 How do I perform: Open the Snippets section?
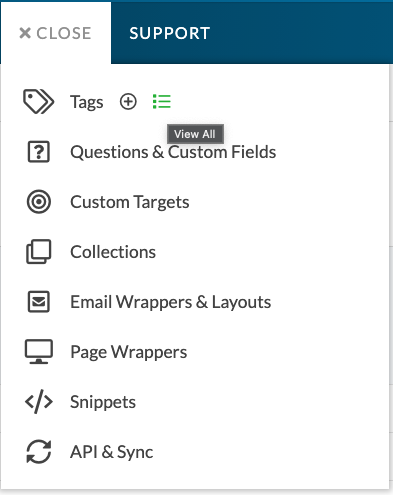(103, 402)
